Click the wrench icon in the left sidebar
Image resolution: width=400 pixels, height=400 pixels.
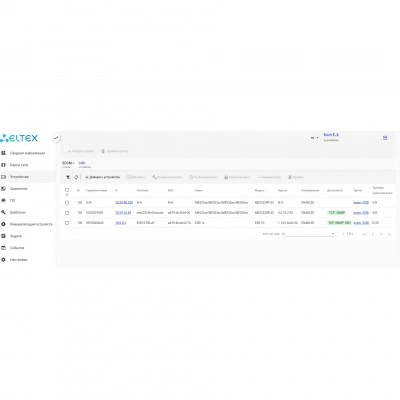click(x=4, y=212)
